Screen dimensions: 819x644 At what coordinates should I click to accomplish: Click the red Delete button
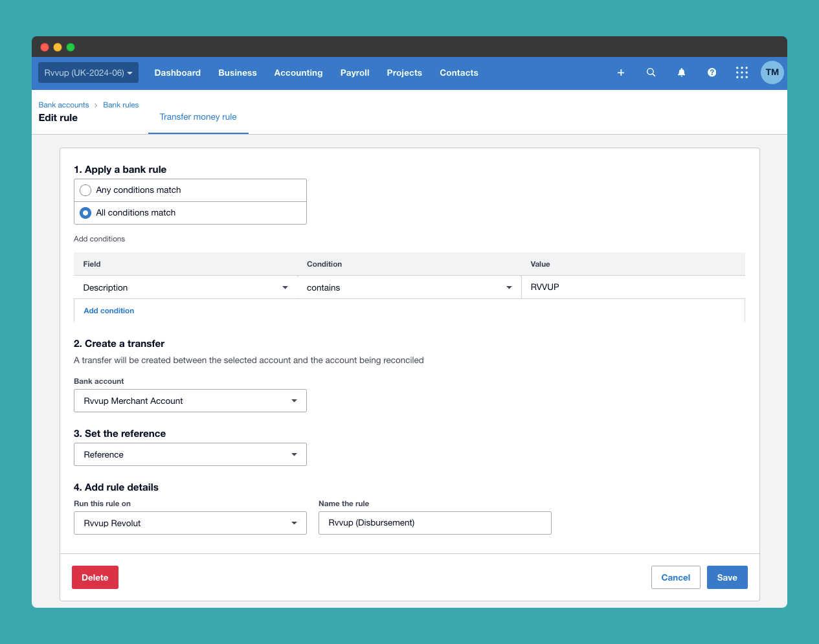click(95, 577)
